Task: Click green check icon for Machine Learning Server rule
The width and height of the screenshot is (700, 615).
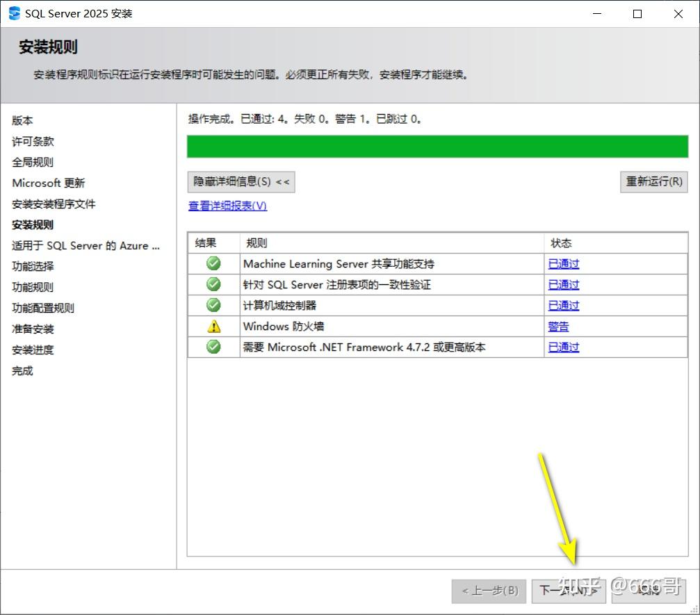Action: pos(213,263)
